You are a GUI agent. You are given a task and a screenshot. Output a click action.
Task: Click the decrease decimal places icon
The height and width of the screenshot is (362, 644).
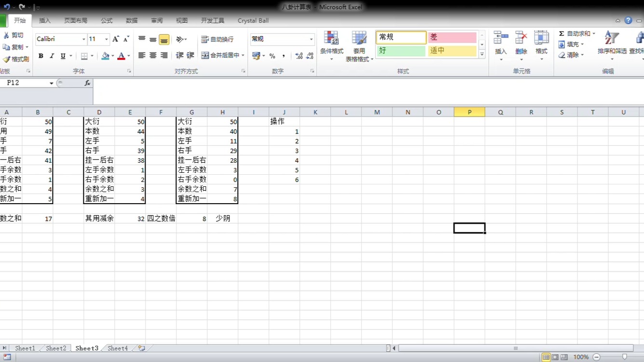coord(310,56)
